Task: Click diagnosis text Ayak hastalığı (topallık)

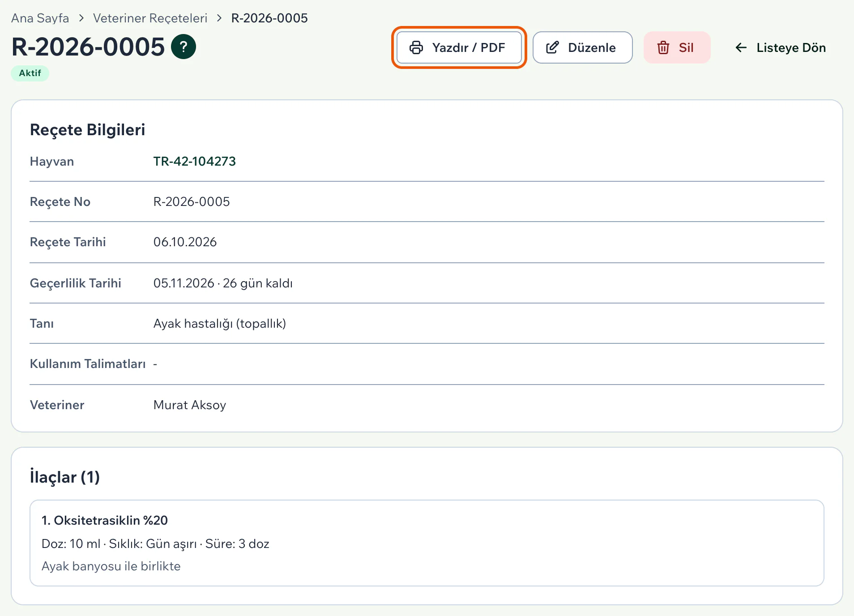Action: click(220, 323)
